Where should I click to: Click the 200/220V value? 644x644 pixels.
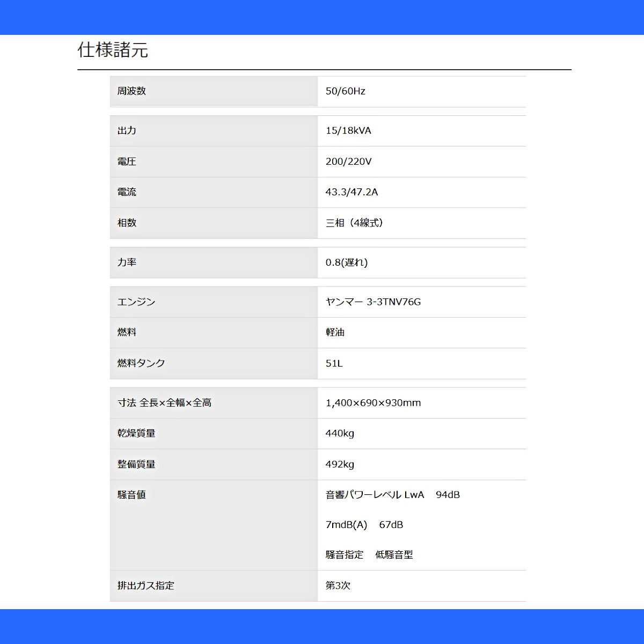tap(348, 162)
